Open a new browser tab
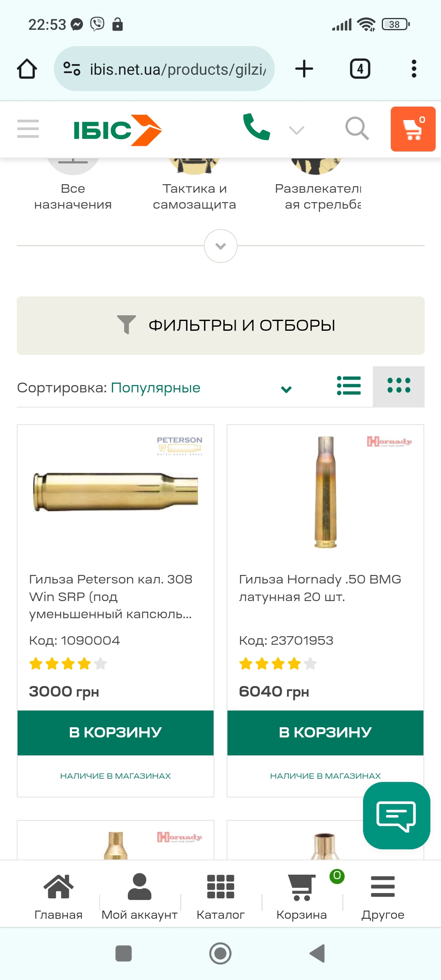Image resolution: width=441 pixels, height=980 pixels. (x=304, y=69)
